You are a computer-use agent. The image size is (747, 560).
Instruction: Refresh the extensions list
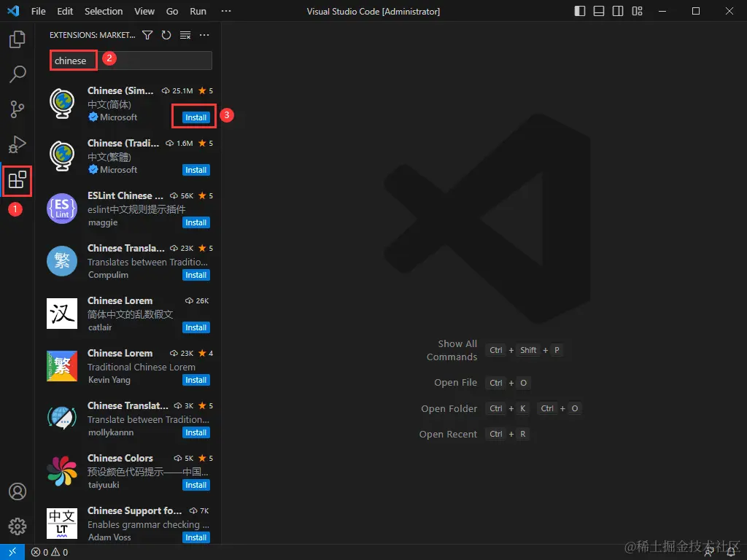coord(166,35)
